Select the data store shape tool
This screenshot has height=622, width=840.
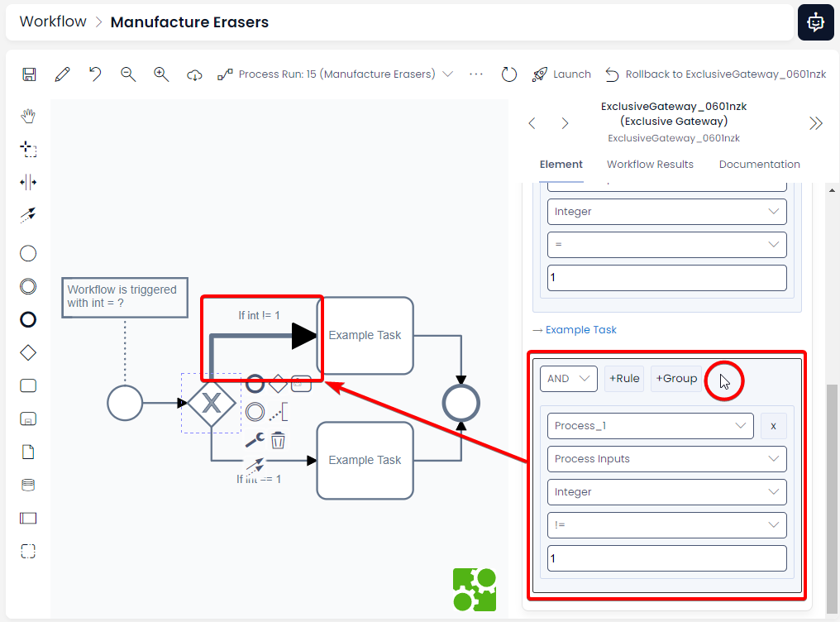pyautogui.click(x=28, y=485)
